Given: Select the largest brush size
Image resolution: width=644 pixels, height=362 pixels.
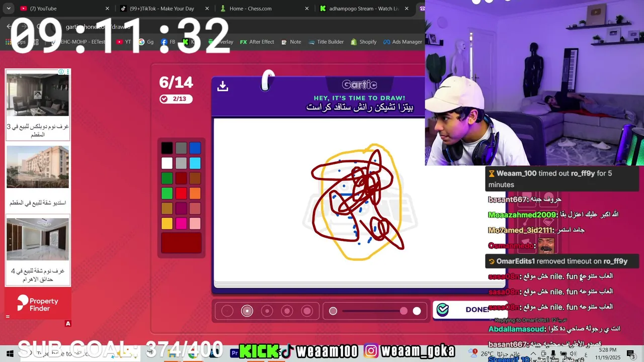Looking at the screenshot, I should tap(307, 311).
